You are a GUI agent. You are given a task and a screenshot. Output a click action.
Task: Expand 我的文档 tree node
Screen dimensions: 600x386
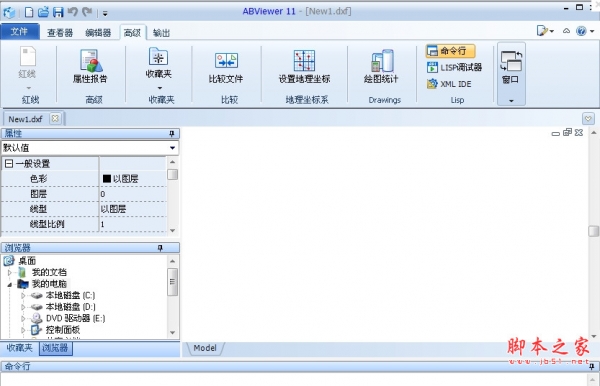[x=10, y=272]
